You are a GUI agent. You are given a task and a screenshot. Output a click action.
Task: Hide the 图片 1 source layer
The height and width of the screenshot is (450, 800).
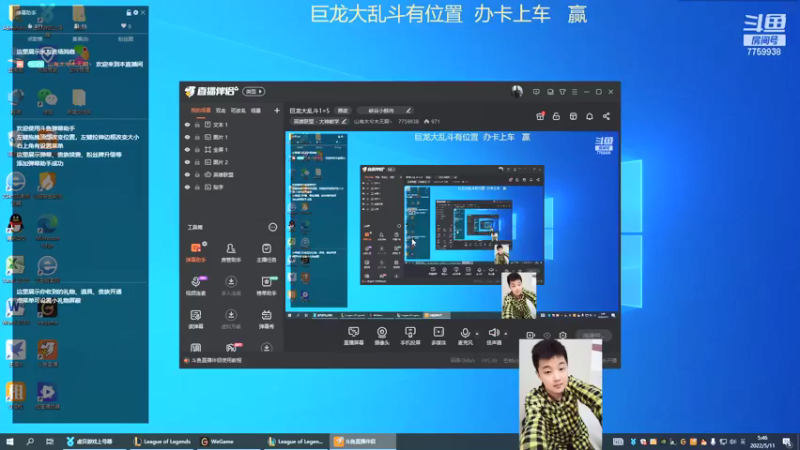187,137
